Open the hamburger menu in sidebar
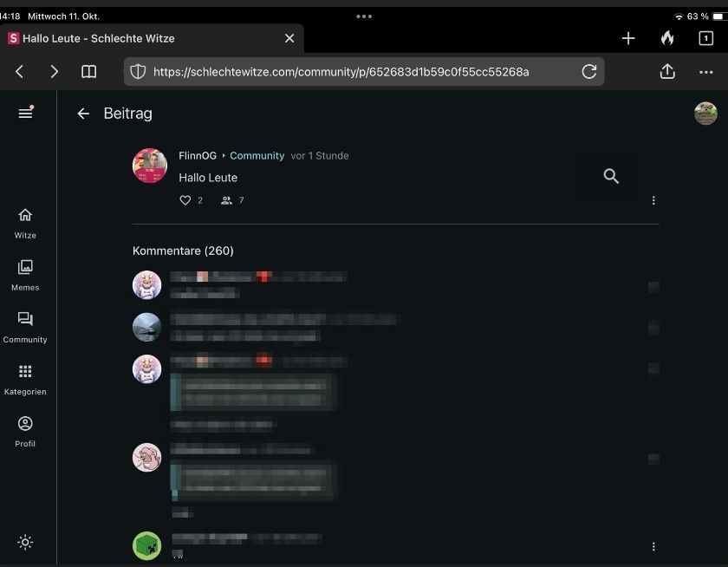 pos(25,113)
